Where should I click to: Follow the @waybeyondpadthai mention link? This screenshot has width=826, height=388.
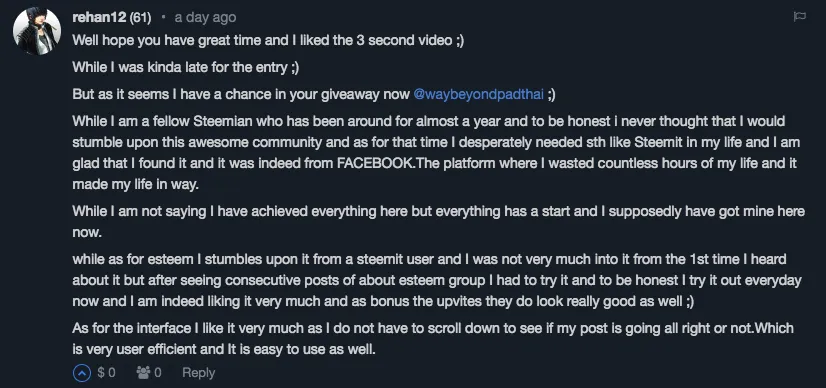tap(478, 94)
